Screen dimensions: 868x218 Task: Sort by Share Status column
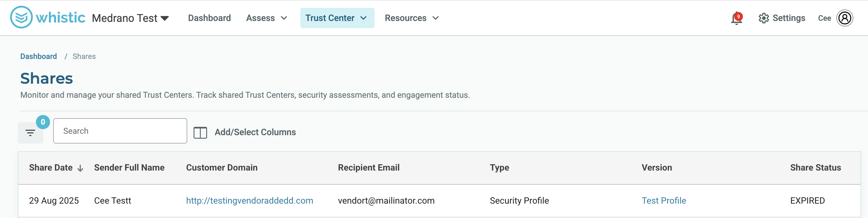coord(815,167)
